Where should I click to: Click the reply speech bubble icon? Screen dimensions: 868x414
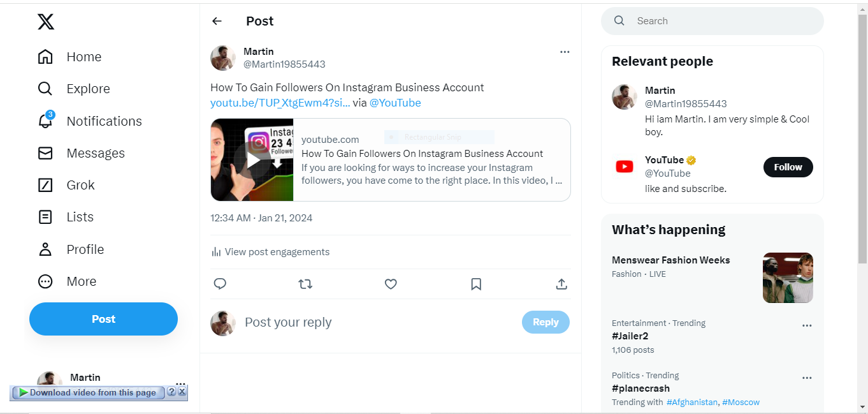coord(220,284)
